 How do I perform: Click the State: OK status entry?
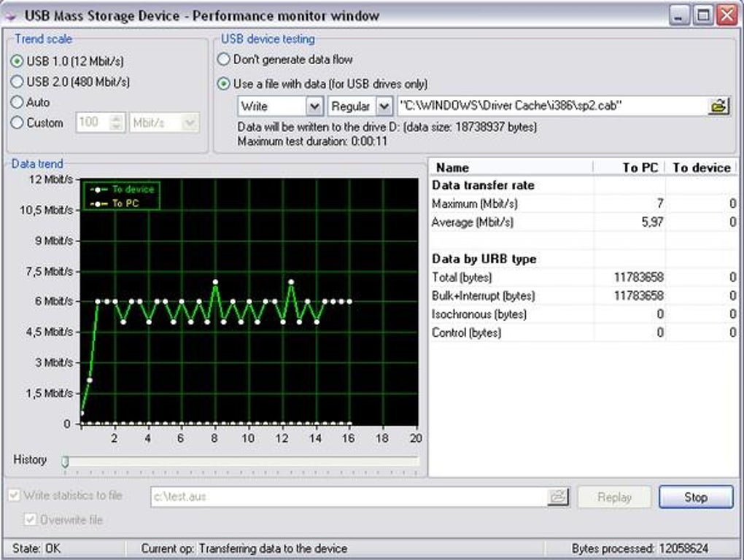coord(36,548)
